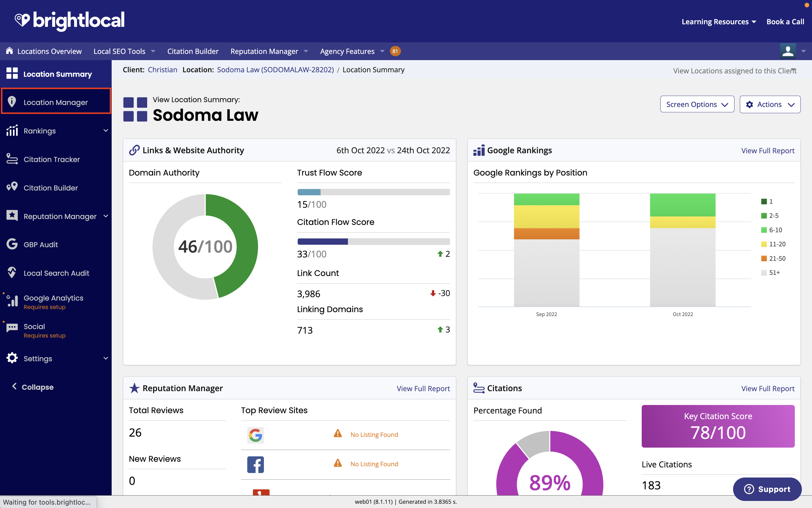Viewport: 812px width, 508px height.
Task: Click the home icon beside Locations Overview
Action: pos(9,51)
